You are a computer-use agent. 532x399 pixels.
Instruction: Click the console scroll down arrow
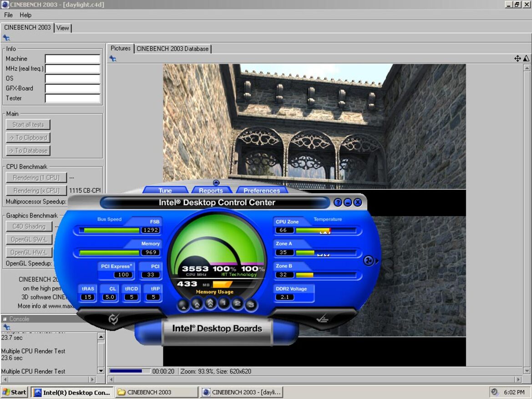101,371
